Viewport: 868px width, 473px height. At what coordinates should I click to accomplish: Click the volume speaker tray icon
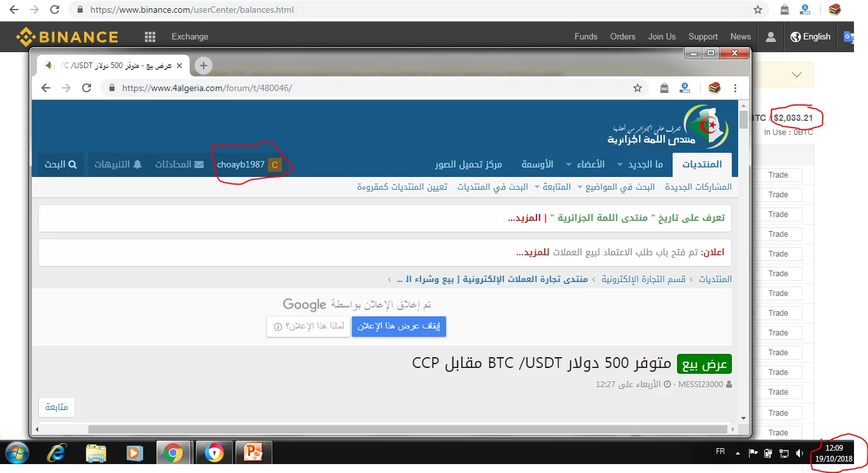(x=799, y=453)
